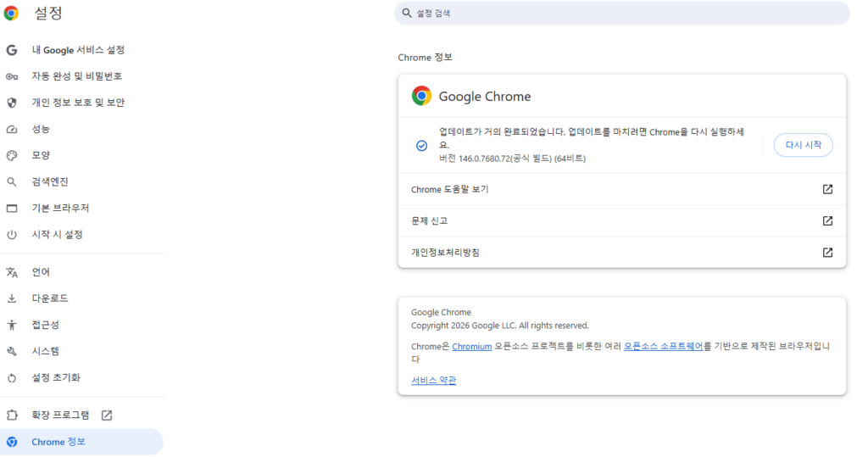Click the Google G icon in sidebar
This screenshot has height=457, width=868.
tap(12, 50)
